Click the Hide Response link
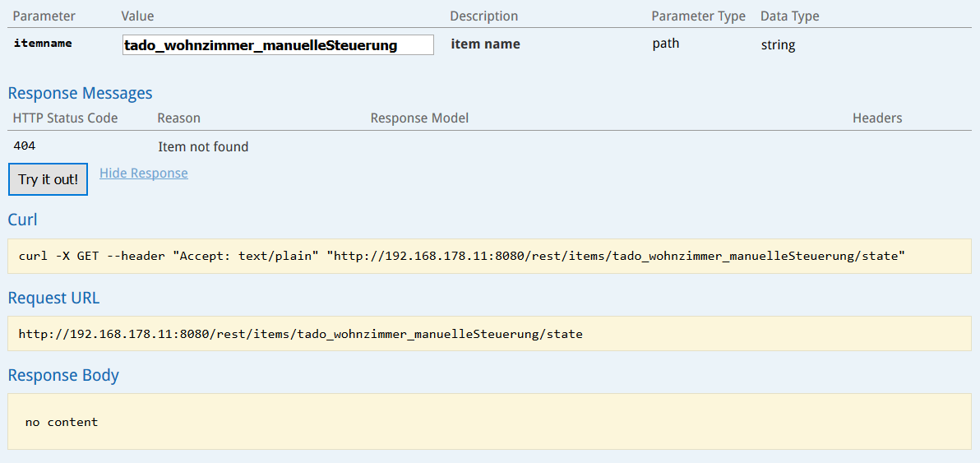 (144, 173)
